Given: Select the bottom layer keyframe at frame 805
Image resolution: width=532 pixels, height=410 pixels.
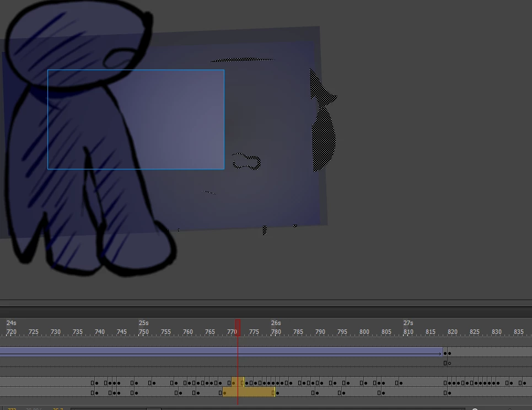Looking at the screenshot, I should click(383, 393).
